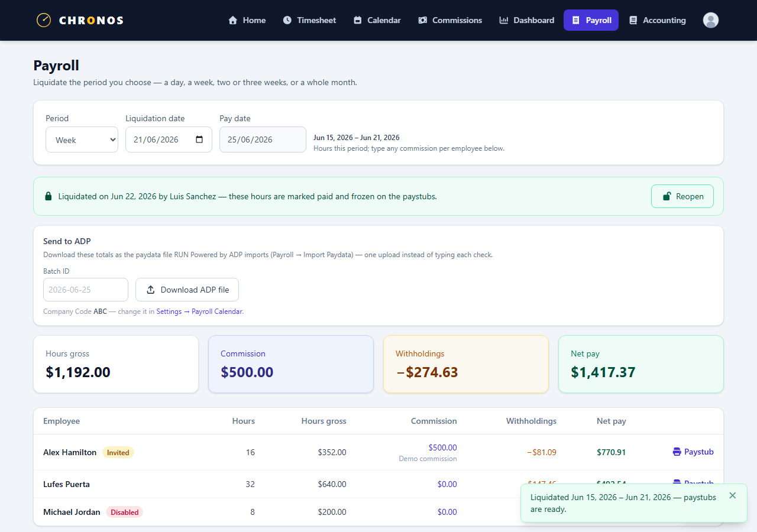Open the Period dropdown set to Week
The height and width of the screenshot is (532, 757).
click(x=82, y=140)
